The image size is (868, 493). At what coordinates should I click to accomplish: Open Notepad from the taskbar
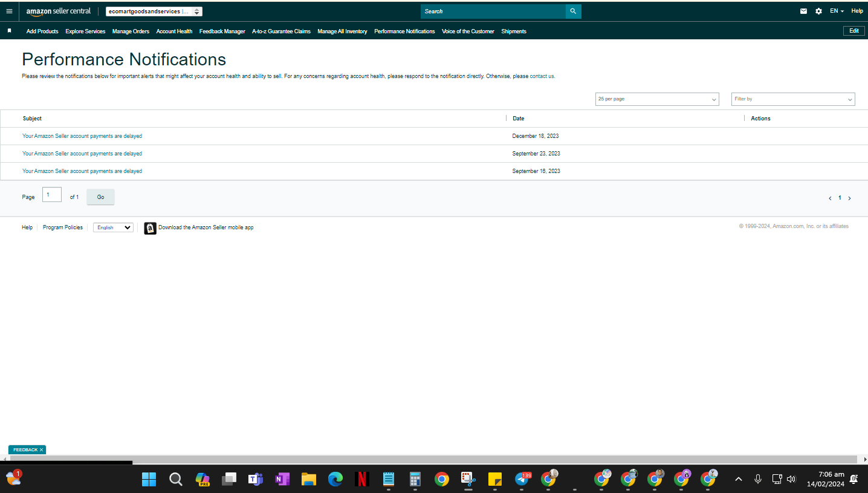[x=388, y=480]
